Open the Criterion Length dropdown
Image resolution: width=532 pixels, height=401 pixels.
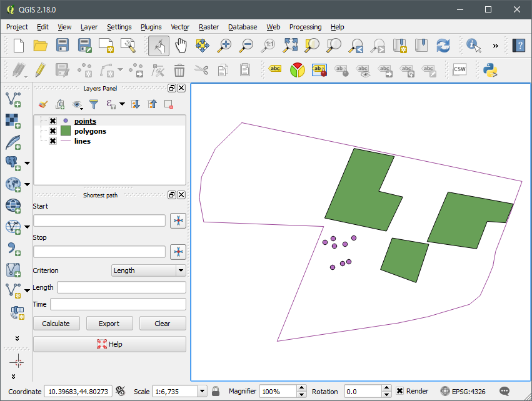(x=149, y=270)
